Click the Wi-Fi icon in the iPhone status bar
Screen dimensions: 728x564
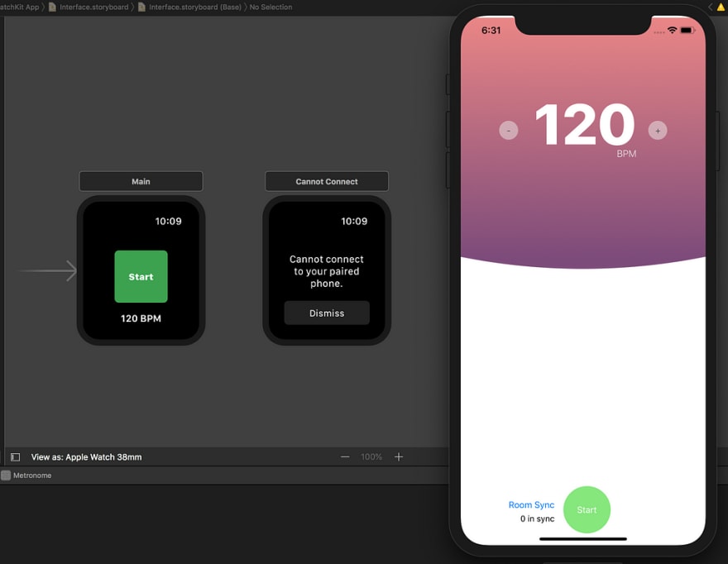click(x=672, y=30)
